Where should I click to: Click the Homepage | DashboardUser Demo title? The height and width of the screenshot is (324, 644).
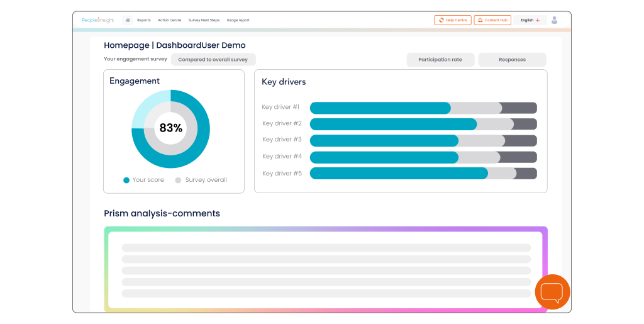175,45
